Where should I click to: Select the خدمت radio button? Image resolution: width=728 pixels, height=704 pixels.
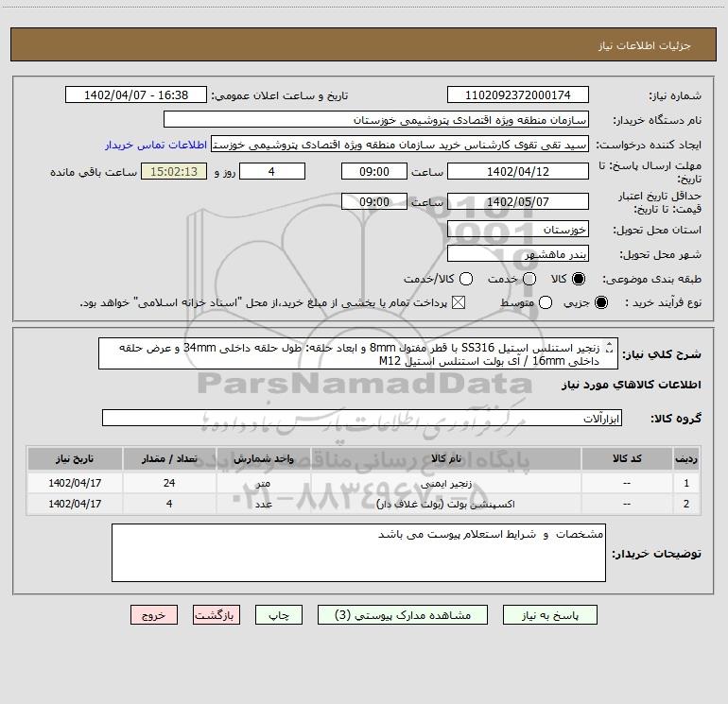coord(529,279)
